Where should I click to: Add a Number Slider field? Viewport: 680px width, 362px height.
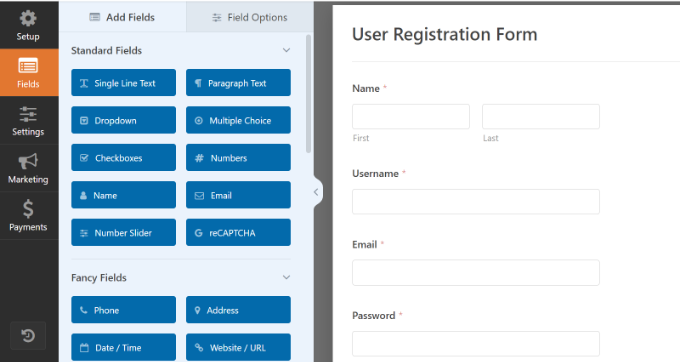point(124,232)
